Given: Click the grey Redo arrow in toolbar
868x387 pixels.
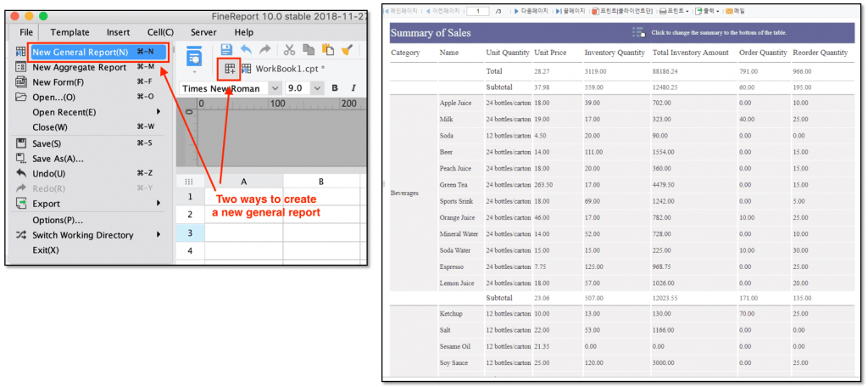Looking at the screenshot, I should click(264, 49).
